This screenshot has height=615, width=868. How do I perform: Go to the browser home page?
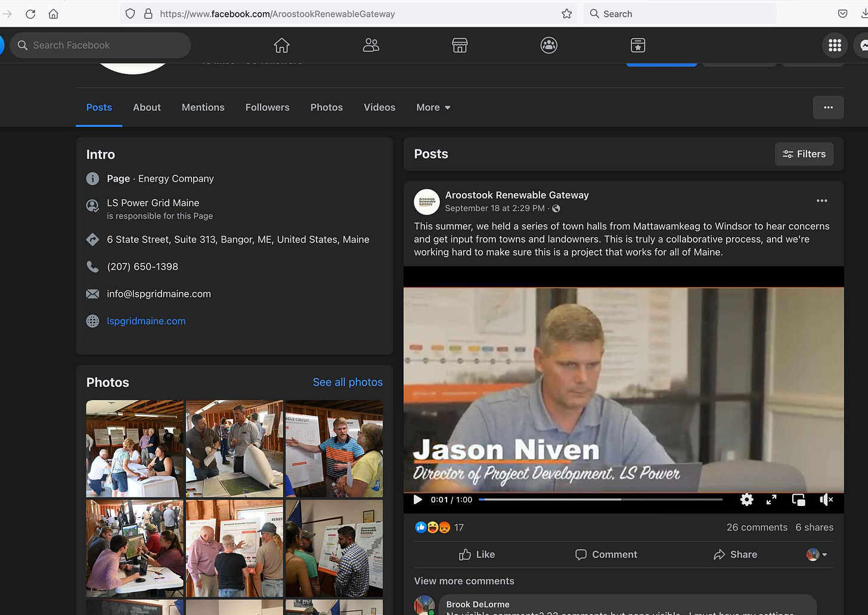pos(54,14)
